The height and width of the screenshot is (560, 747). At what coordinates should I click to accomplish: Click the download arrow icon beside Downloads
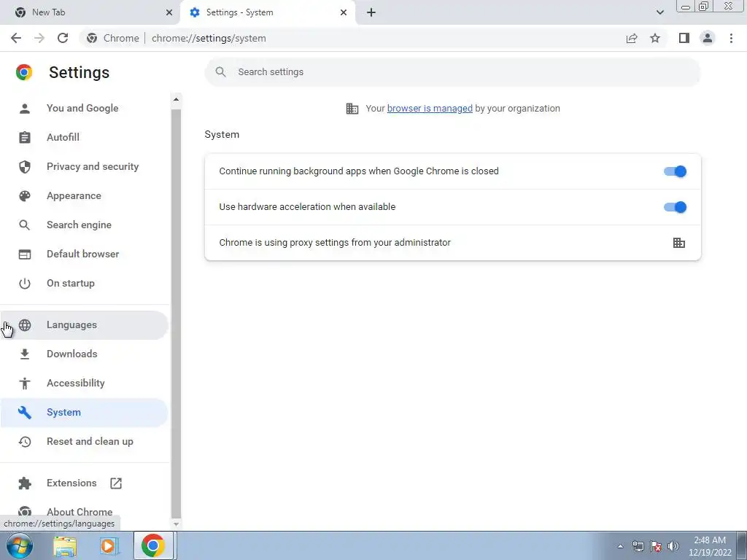(25, 354)
